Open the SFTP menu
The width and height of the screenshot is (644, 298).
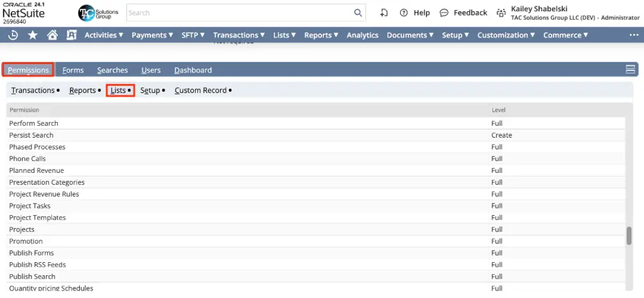193,35
